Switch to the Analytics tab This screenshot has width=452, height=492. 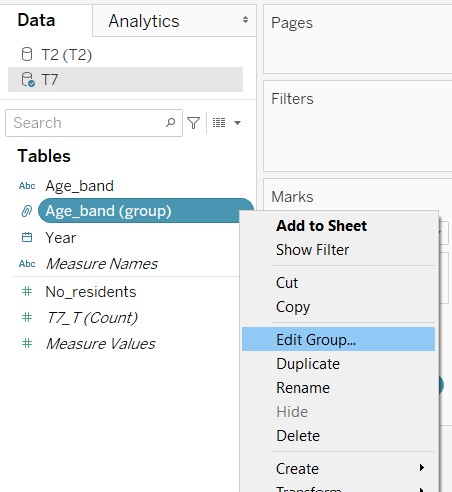click(x=144, y=21)
